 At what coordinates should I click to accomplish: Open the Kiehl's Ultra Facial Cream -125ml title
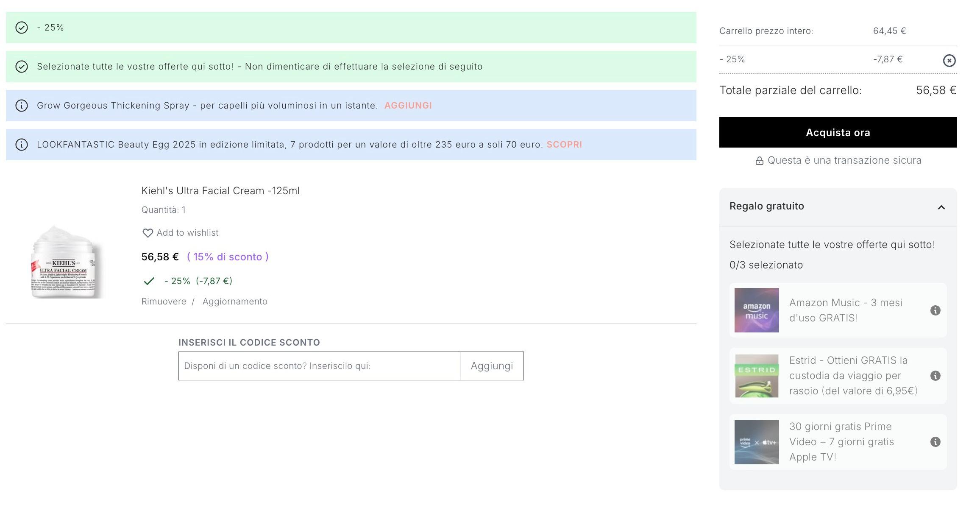(220, 191)
